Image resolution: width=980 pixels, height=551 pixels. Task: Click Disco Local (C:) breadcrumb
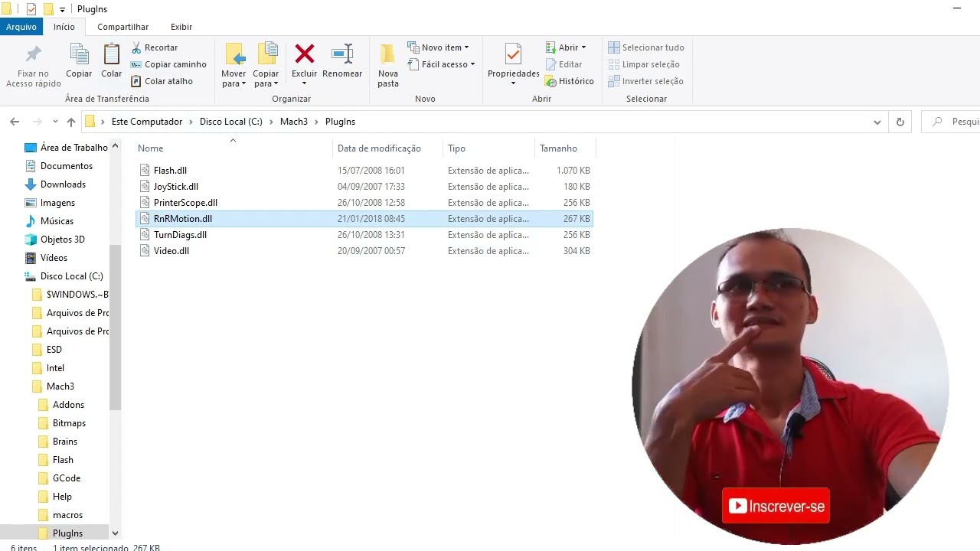(231, 122)
